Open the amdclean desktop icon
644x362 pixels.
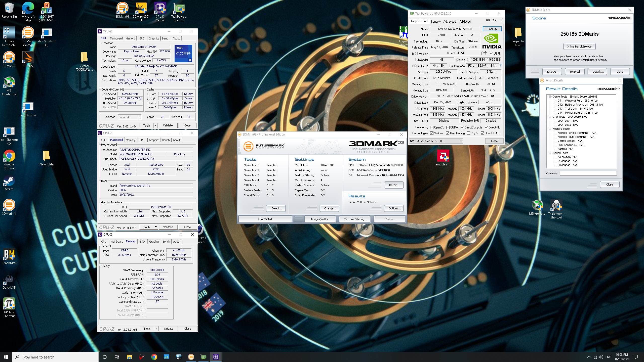point(443,158)
